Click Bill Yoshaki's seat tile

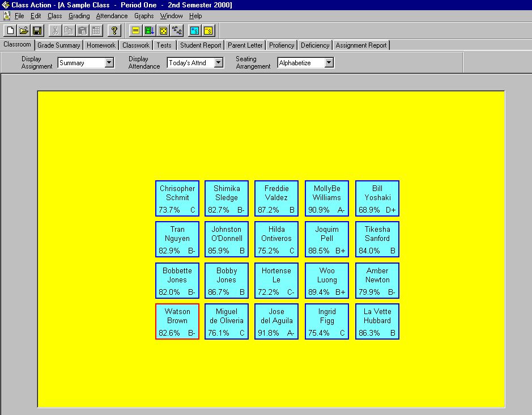[x=377, y=198]
